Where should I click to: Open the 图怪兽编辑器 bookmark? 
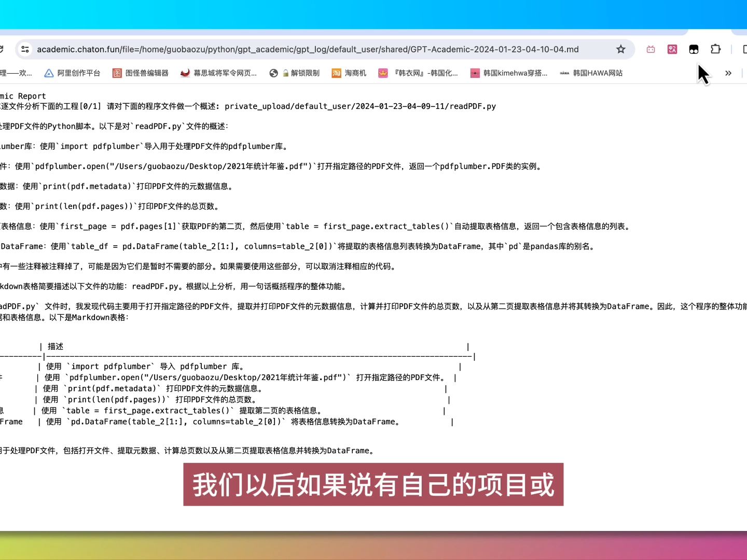coord(141,73)
